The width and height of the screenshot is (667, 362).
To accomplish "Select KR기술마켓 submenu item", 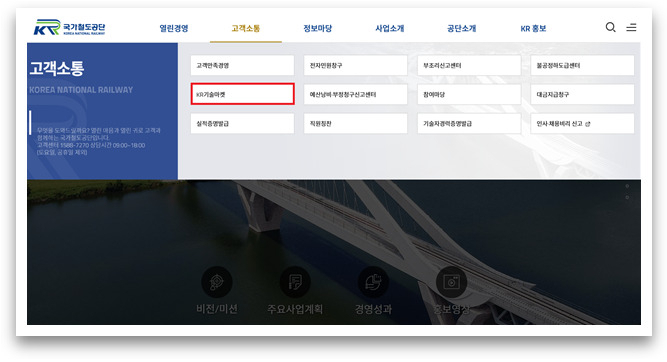I will 242,94.
